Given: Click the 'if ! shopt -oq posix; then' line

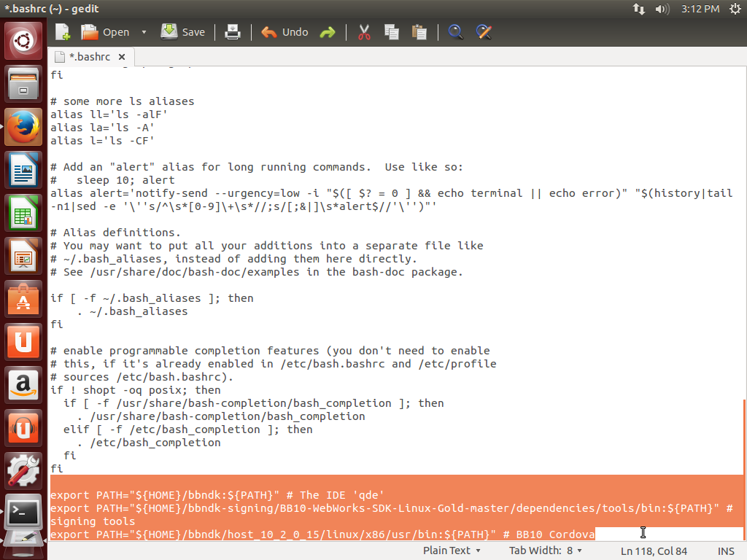Looking at the screenshot, I should click(x=136, y=390).
